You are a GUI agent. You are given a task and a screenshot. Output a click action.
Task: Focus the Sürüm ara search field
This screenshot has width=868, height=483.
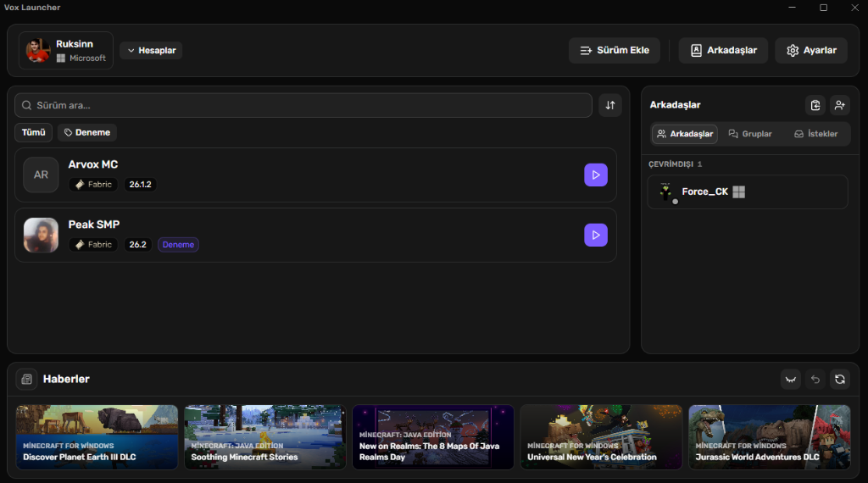pyautogui.click(x=303, y=105)
